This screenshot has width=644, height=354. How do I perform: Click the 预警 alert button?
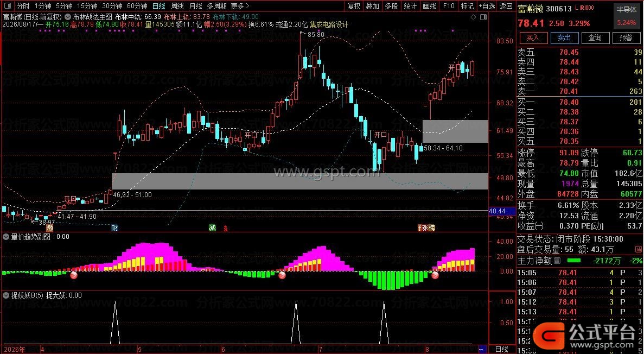[x=626, y=38]
